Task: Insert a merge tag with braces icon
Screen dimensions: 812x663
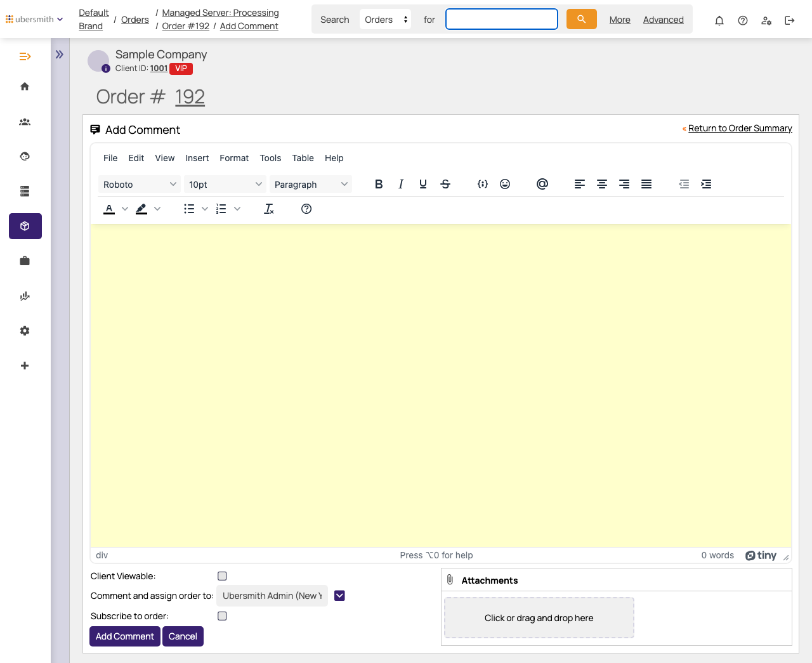Action: (483, 184)
